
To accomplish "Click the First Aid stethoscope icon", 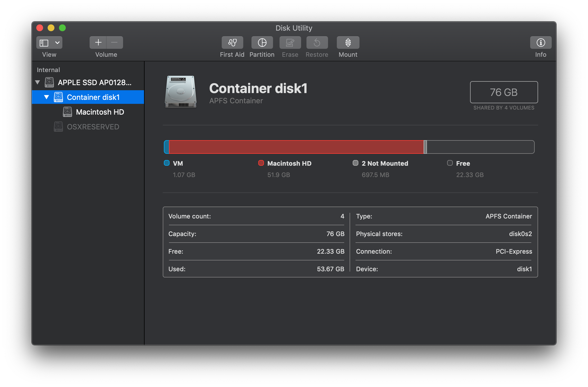I will pyautogui.click(x=232, y=43).
